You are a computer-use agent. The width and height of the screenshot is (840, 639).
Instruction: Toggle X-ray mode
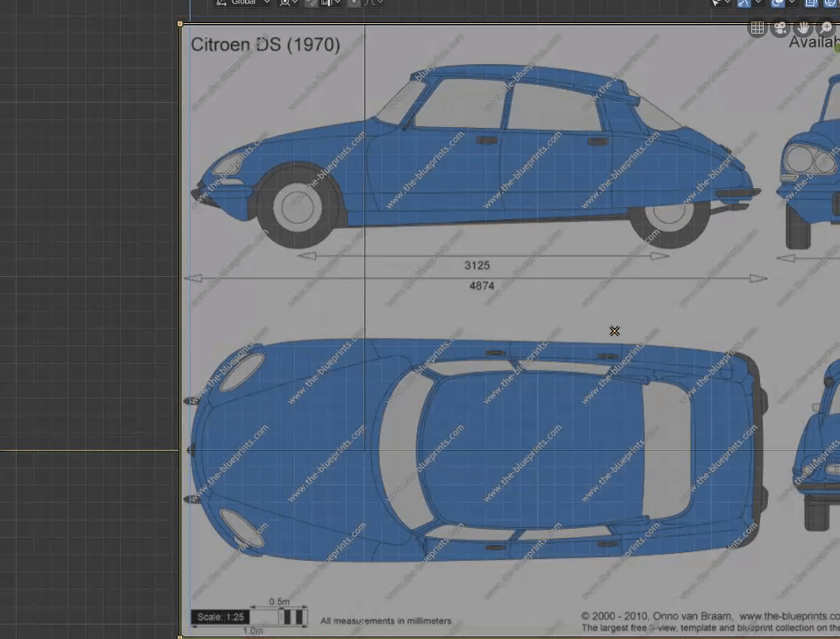point(811,3)
